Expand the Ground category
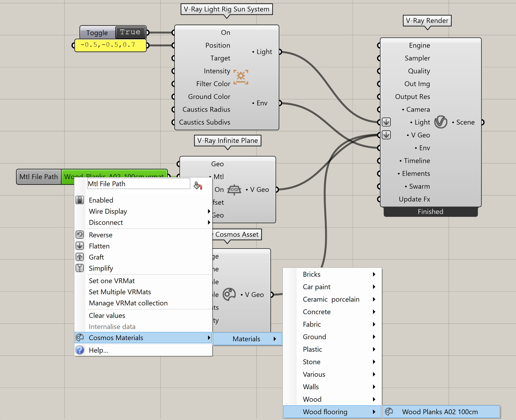Image resolution: width=516 pixels, height=420 pixels. (332, 337)
